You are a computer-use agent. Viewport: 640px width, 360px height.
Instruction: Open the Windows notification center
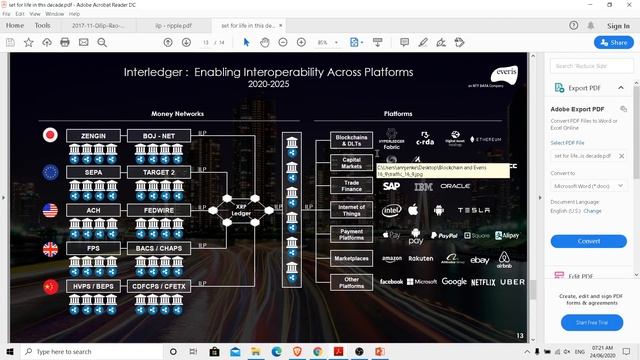pyautogui.click(x=626, y=351)
